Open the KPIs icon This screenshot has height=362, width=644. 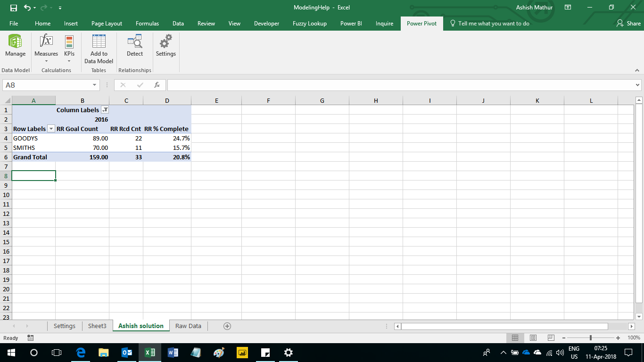tap(69, 41)
